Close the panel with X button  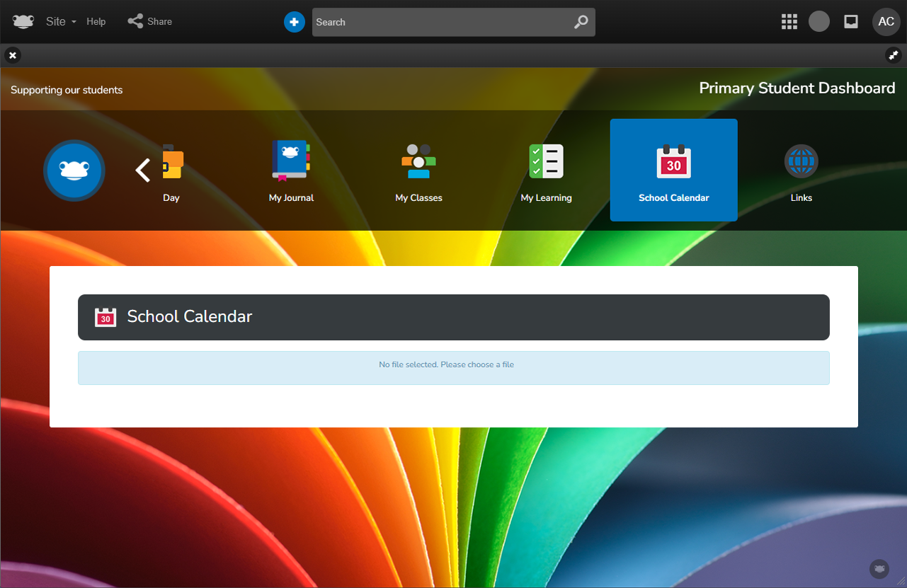13,55
